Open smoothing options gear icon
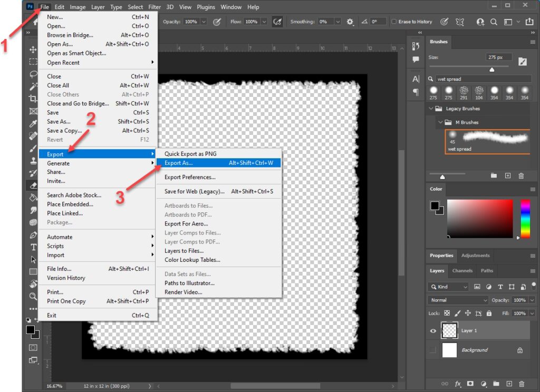The height and width of the screenshot is (392, 540). point(350,22)
